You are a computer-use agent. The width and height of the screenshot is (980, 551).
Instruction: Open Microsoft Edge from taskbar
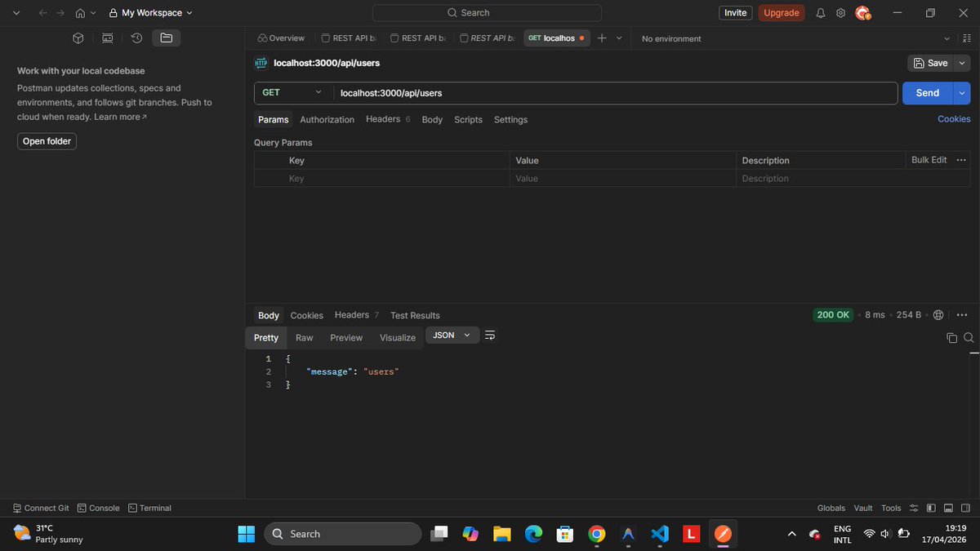533,534
